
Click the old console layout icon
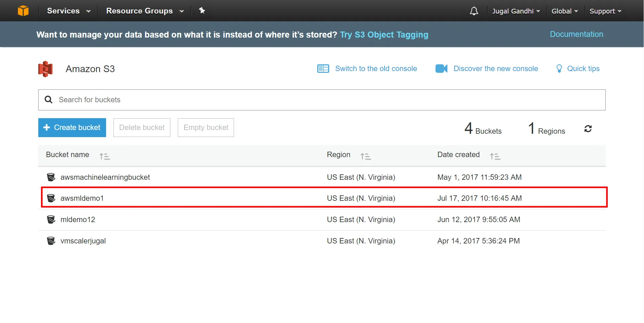[x=323, y=69]
